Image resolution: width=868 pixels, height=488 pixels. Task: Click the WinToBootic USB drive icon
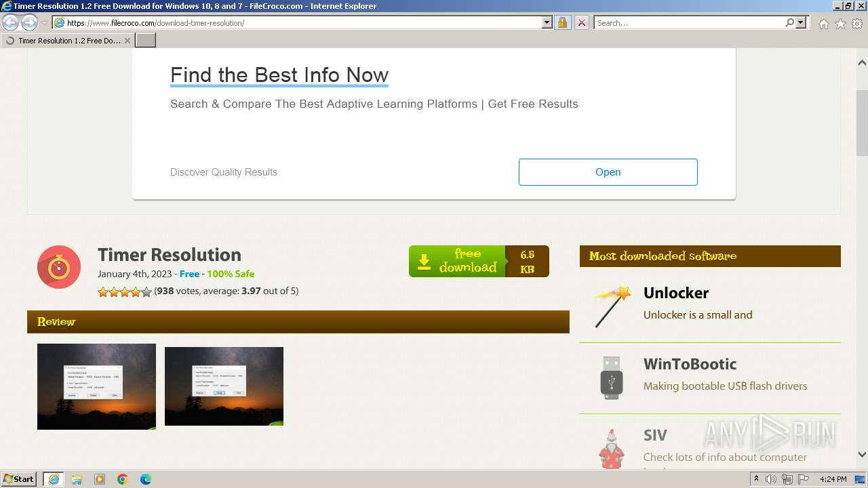(612, 378)
